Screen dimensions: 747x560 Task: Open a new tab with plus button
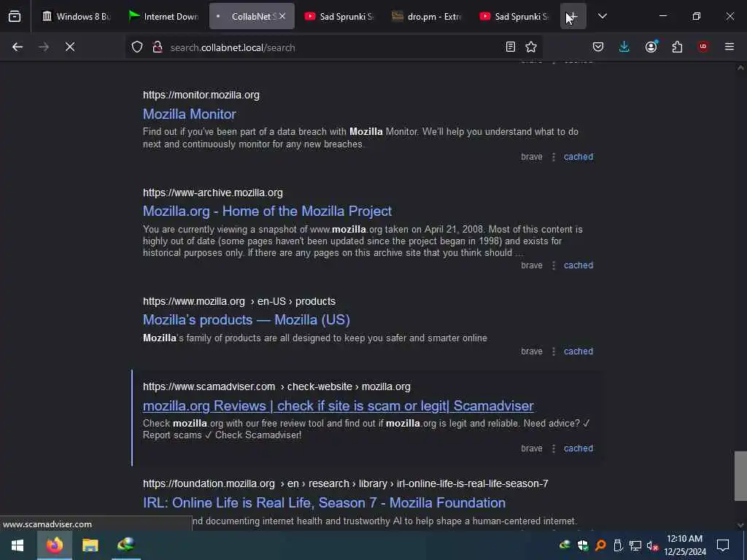click(573, 17)
